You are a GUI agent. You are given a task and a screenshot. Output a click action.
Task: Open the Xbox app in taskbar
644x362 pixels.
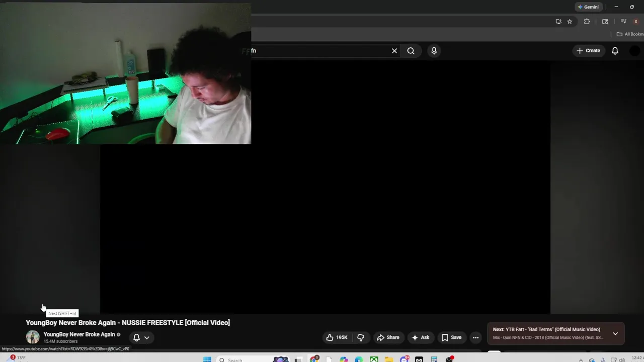point(374,359)
